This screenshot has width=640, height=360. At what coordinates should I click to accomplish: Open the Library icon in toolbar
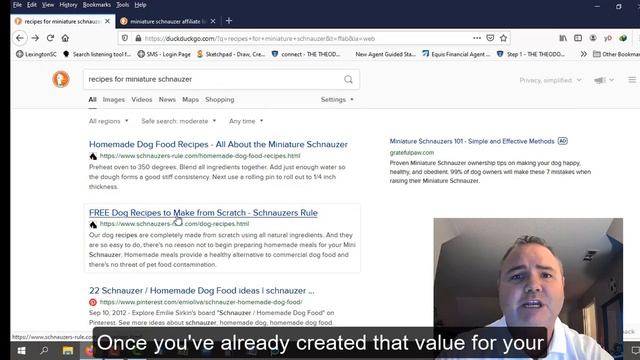[563, 38]
